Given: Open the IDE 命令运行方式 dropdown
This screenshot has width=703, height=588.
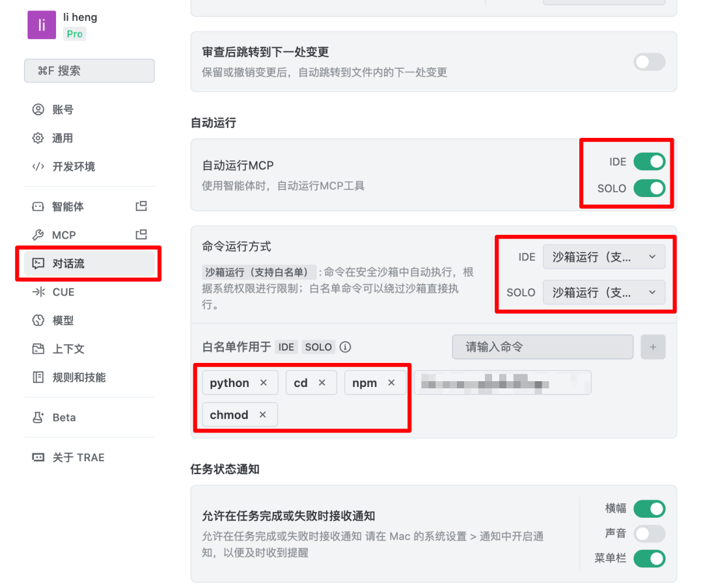Looking at the screenshot, I should pos(604,257).
